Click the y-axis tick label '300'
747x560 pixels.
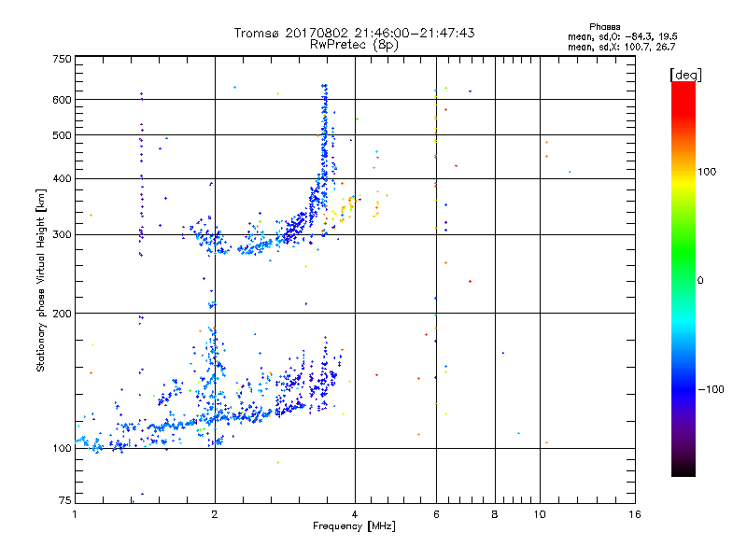pos(62,235)
